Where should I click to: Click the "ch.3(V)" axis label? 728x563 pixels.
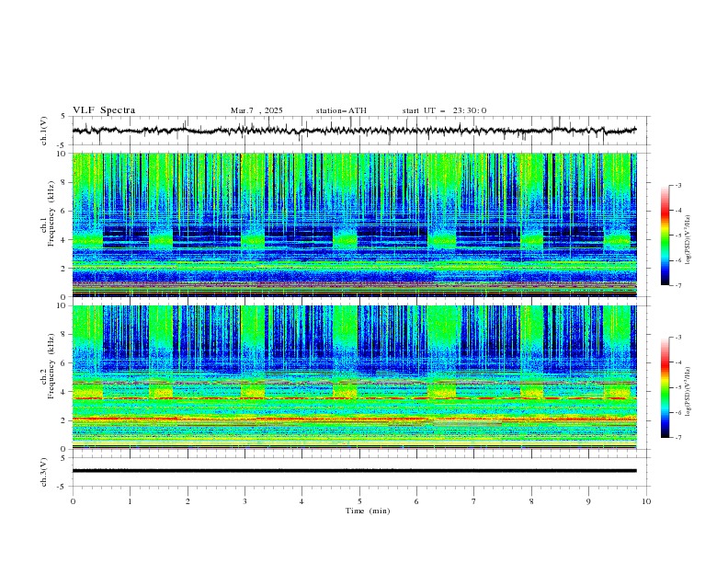(44, 472)
